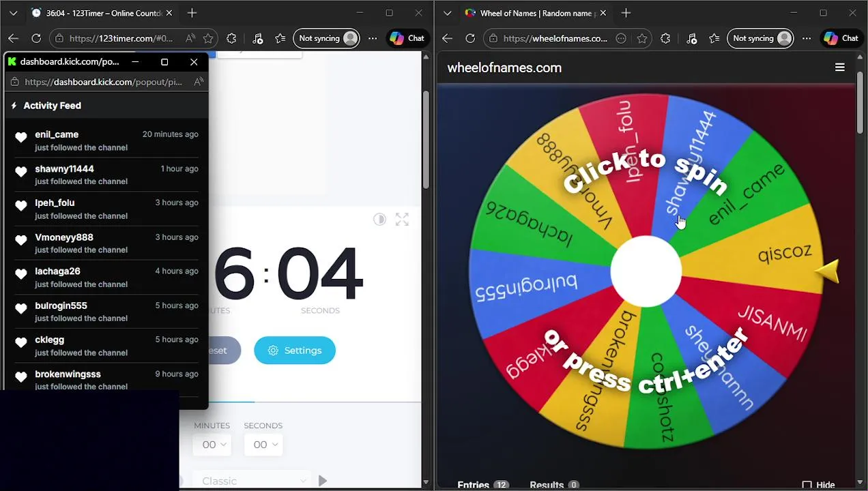Click the Read aloud icon in the Kick popout address bar
This screenshot has height=491, width=868.
point(199,82)
